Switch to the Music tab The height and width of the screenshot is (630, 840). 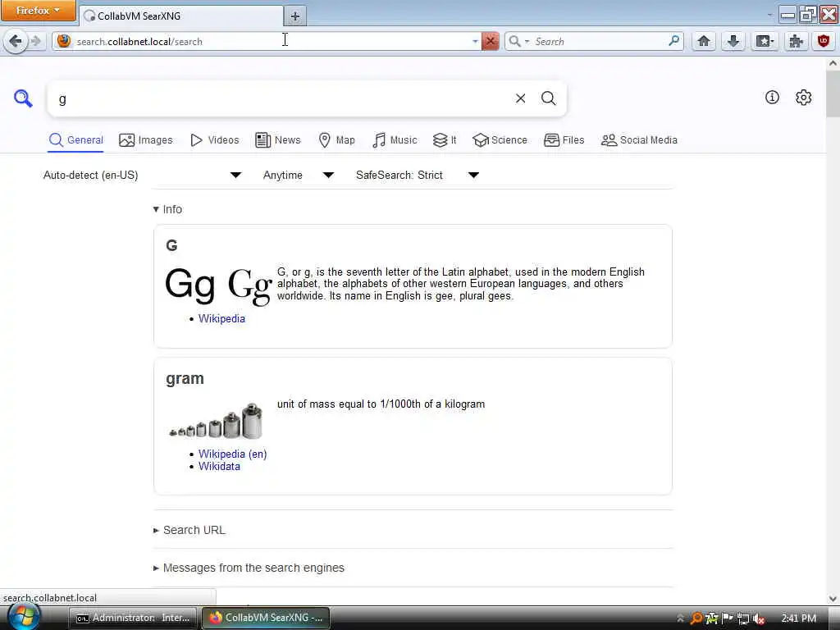click(x=395, y=140)
